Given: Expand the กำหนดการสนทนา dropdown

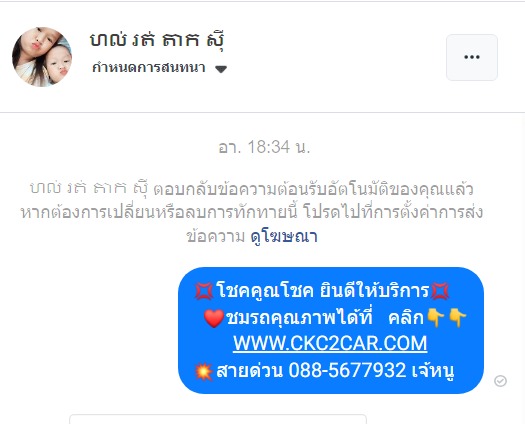Looking at the screenshot, I should click(159, 68).
